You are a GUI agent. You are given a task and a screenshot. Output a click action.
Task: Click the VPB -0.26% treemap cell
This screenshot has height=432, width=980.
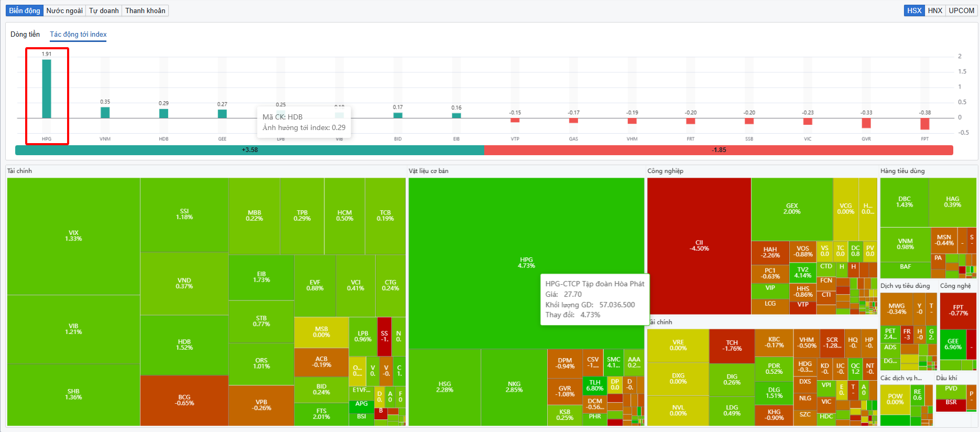click(262, 405)
